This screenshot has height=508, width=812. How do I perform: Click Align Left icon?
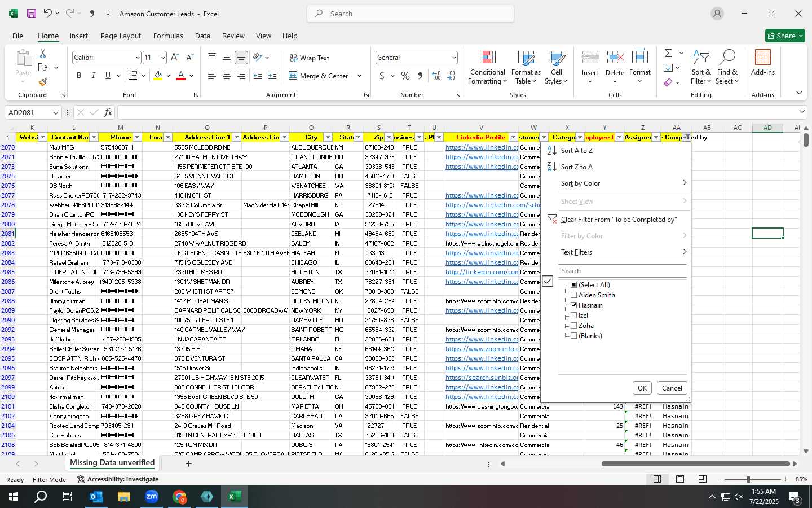[x=212, y=76]
